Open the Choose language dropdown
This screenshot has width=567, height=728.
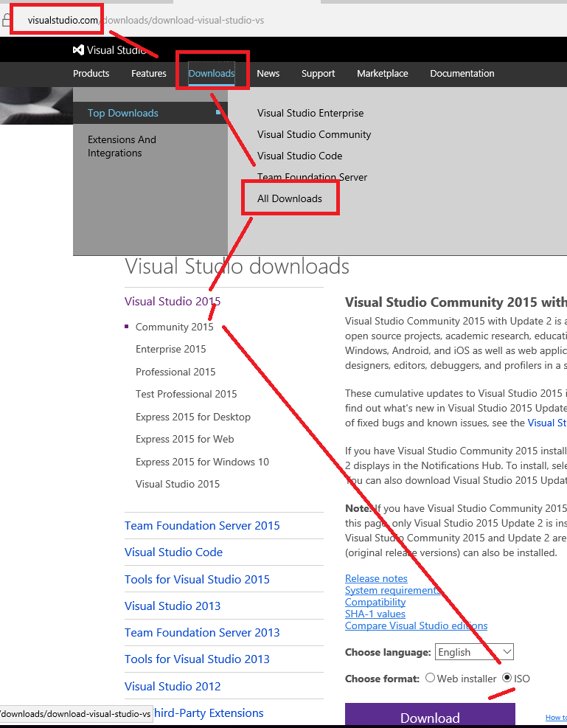click(x=474, y=652)
